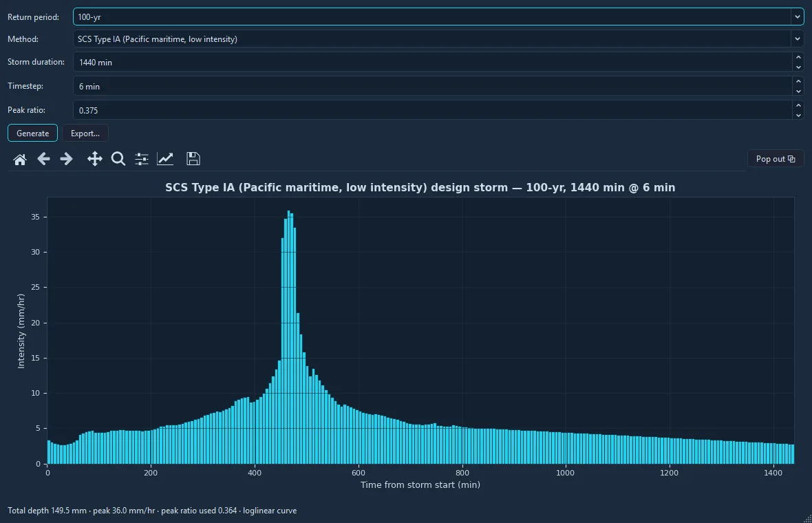This screenshot has width=812, height=523.
Task: Open edit axis and curve parameters
Action: [165, 159]
